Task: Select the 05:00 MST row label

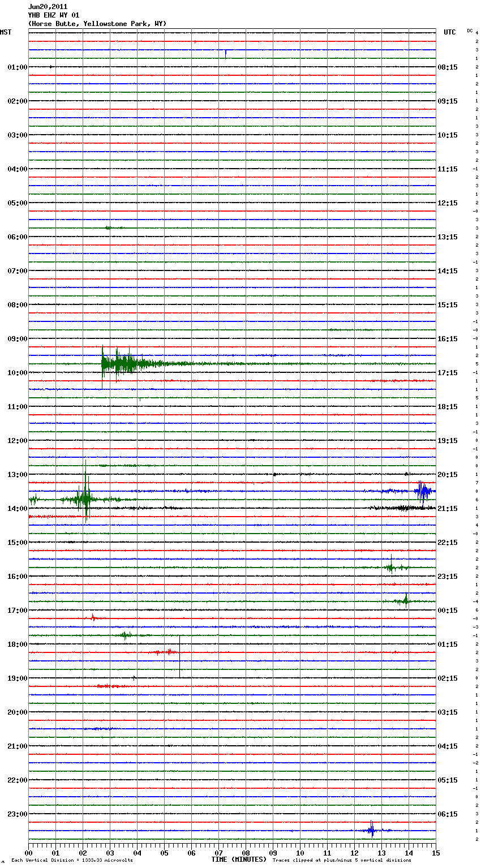Action: click(x=18, y=203)
